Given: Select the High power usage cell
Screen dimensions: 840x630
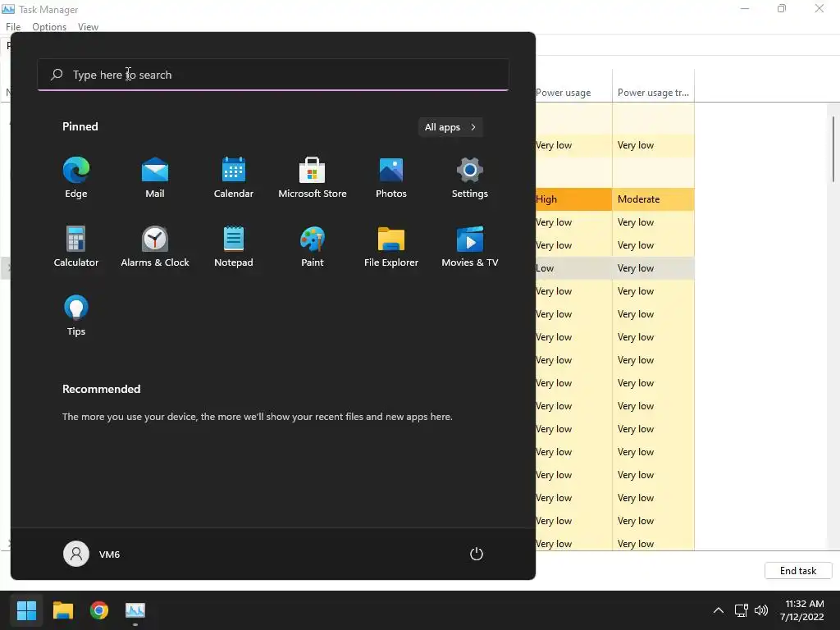Looking at the screenshot, I should point(573,199).
